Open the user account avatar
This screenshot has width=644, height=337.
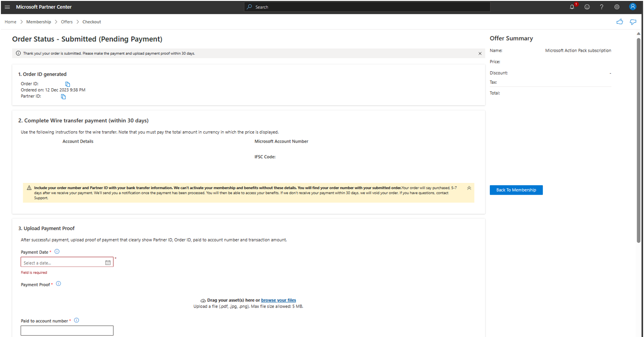(633, 7)
